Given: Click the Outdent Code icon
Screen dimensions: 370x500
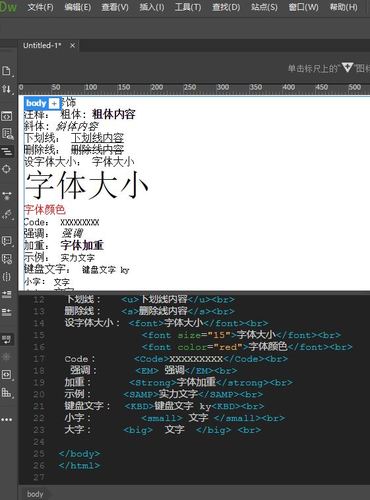Looking at the screenshot, I should (6, 312).
